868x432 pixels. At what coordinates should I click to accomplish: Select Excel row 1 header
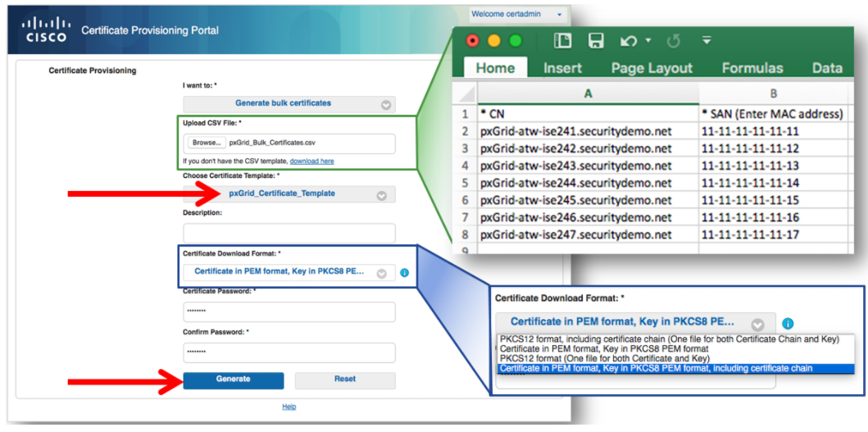coord(465,114)
